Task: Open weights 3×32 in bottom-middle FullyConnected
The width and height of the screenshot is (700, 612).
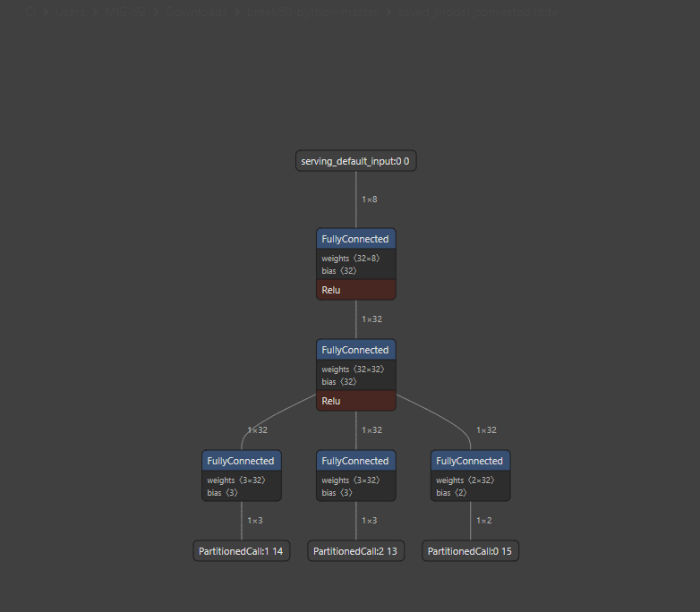Action: [349, 480]
